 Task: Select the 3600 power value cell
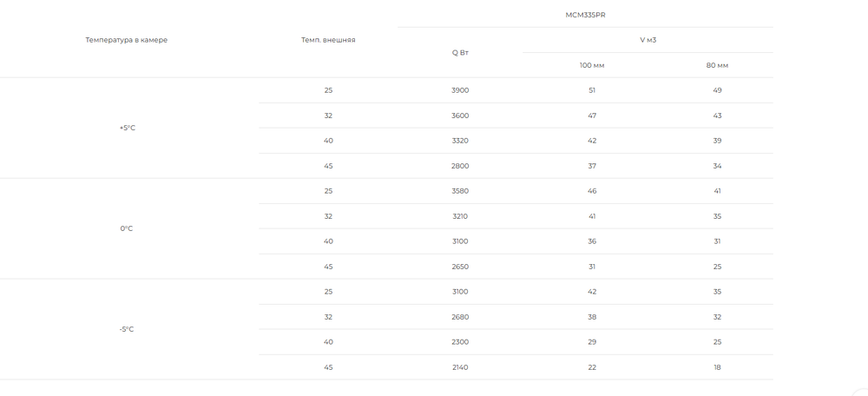pos(460,115)
